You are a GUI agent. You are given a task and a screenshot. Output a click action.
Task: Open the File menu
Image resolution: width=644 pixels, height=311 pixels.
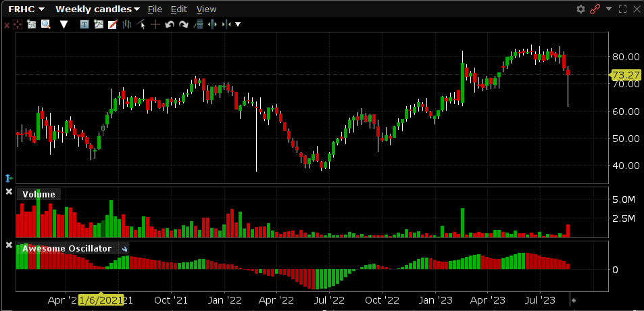point(155,9)
